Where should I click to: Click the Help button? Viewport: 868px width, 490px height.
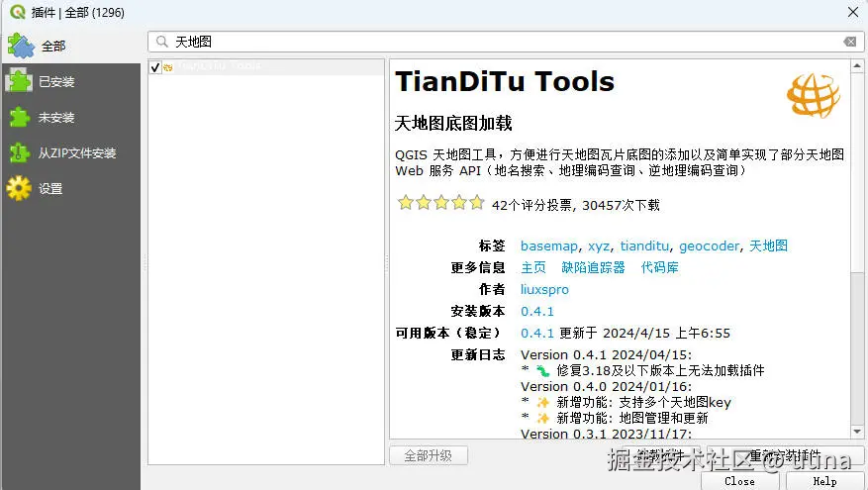coord(824,481)
